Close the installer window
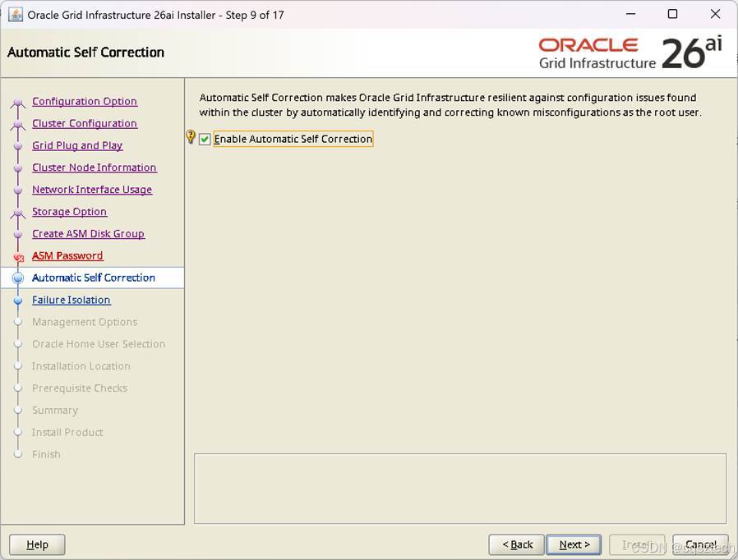 click(x=715, y=14)
